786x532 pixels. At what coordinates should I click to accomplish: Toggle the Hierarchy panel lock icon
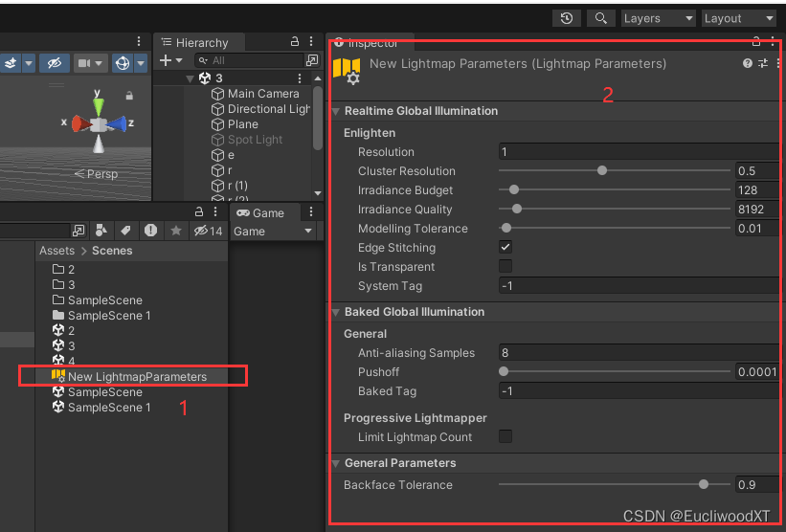tap(295, 41)
